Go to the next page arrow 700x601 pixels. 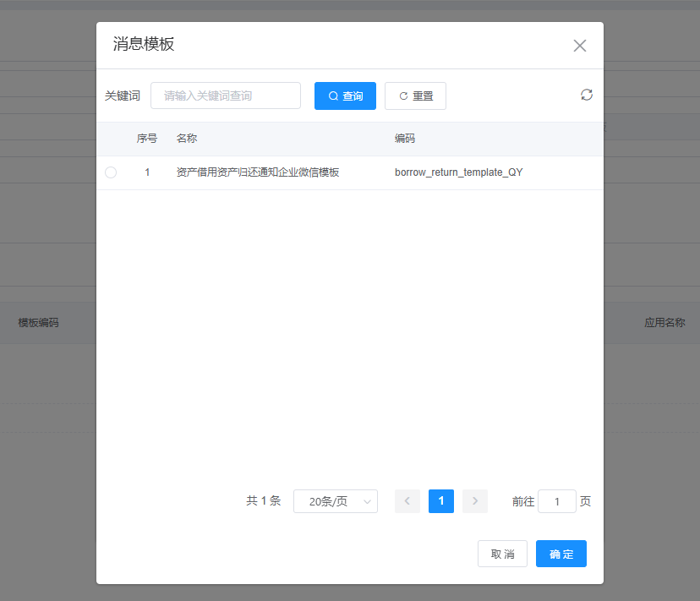[x=475, y=501]
